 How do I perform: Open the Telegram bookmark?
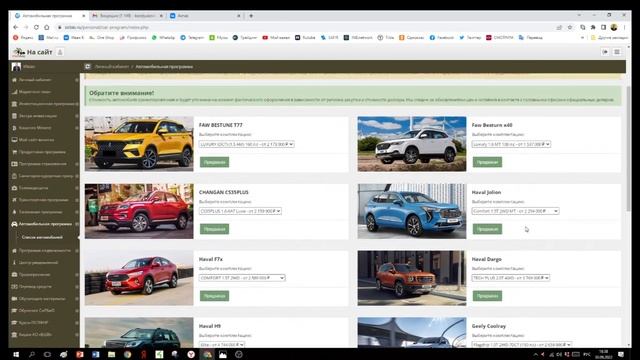tap(192, 38)
